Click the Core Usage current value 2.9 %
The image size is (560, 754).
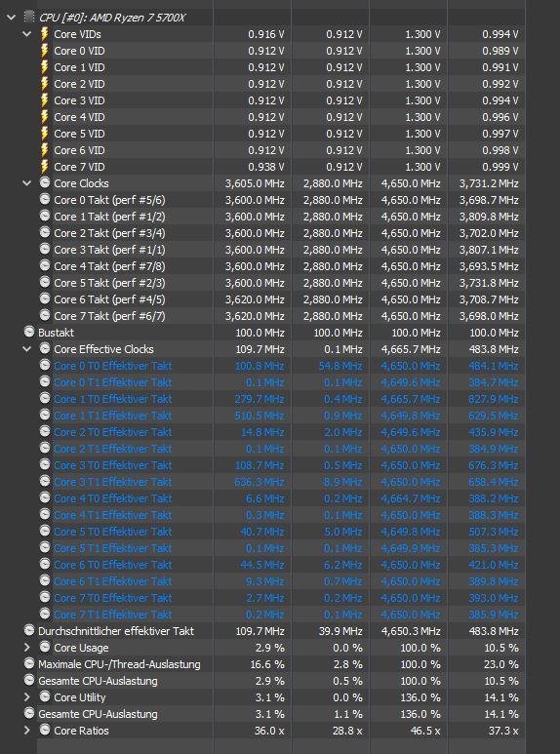click(x=270, y=648)
